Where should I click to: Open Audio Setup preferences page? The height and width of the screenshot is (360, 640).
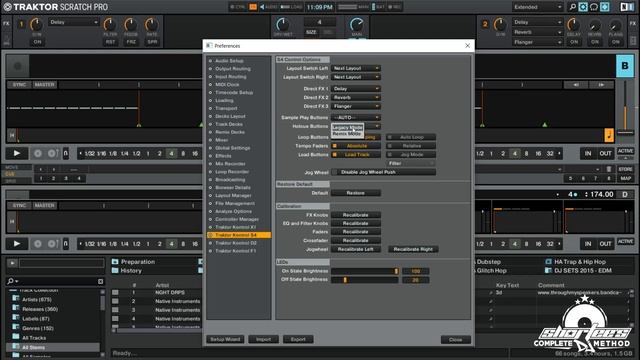click(x=229, y=61)
